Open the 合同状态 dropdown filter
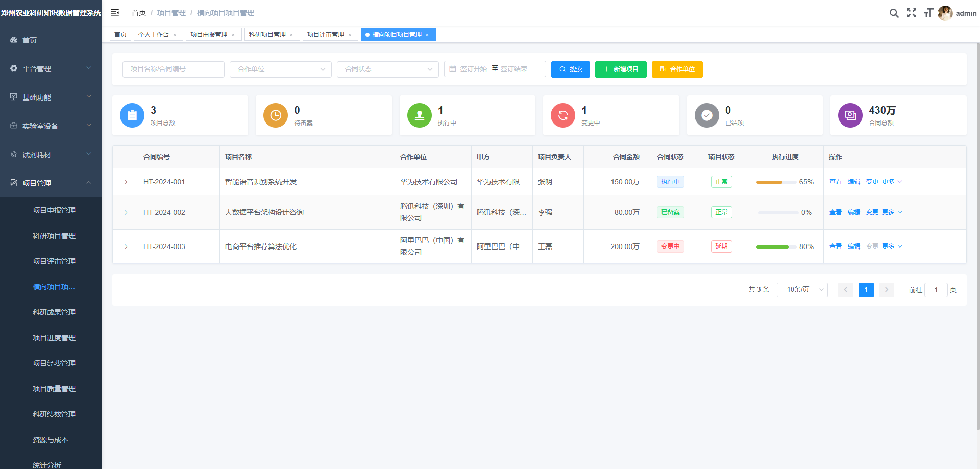This screenshot has height=469, width=980. pos(387,69)
